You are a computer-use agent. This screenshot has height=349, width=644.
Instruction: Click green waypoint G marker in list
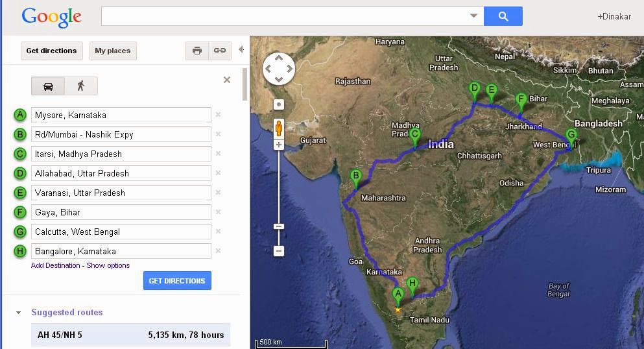(19, 232)
